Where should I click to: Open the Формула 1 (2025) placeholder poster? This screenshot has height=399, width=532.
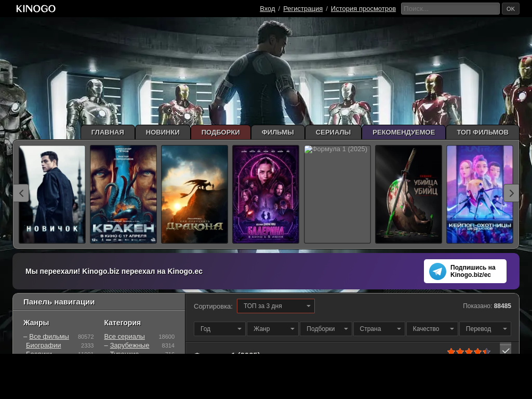pos(337,194)
